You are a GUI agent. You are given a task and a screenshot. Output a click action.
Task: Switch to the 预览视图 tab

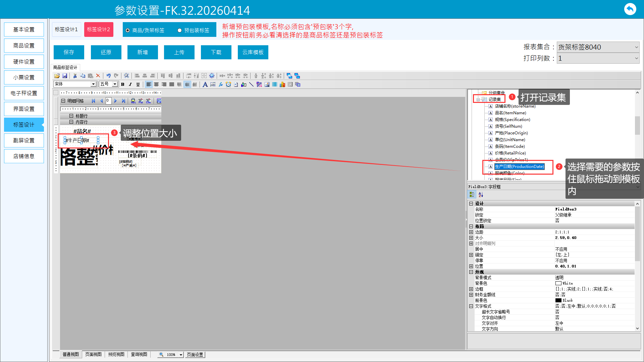click(x=116, y=354)
